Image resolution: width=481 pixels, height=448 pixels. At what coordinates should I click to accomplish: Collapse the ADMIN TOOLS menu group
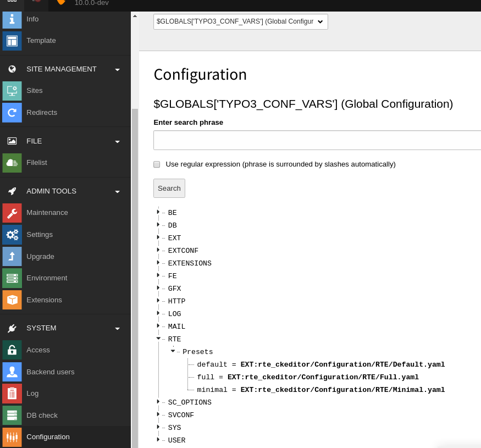[x=117, y=191]
